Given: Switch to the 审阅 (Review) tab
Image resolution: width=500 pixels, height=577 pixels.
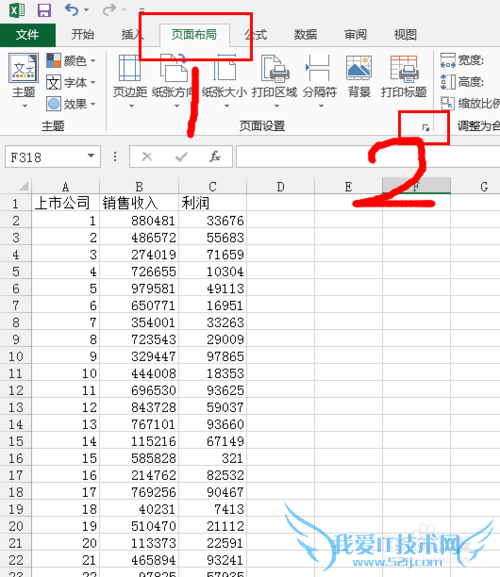Looking at the screenshot, I should coord(355,35).
